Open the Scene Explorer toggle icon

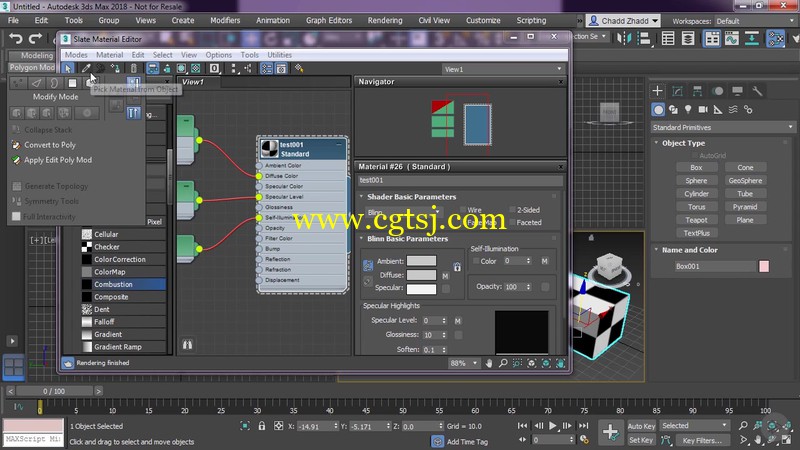click(668, 38)
